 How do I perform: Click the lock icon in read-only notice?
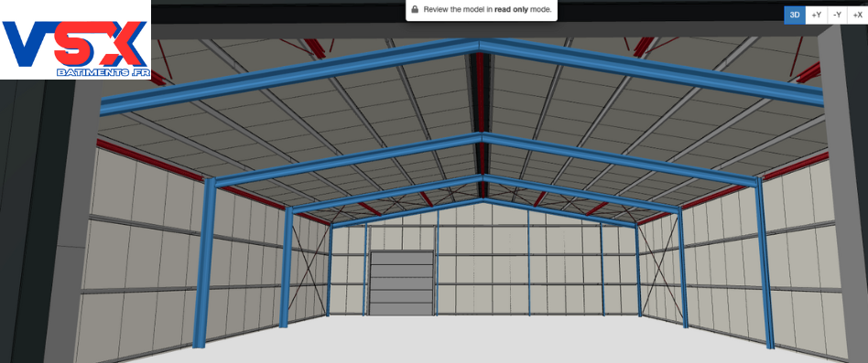tap(415, 9)
